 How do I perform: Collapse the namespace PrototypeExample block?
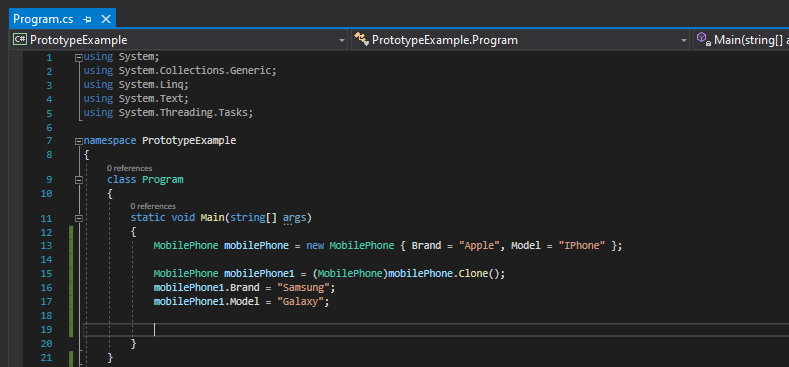click(78, 141)
